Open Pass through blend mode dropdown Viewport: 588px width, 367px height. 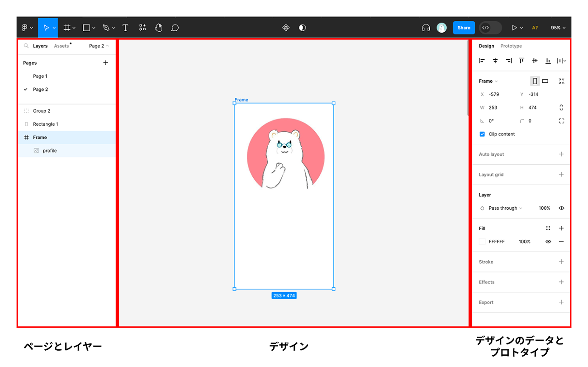(x=505, y=208)
